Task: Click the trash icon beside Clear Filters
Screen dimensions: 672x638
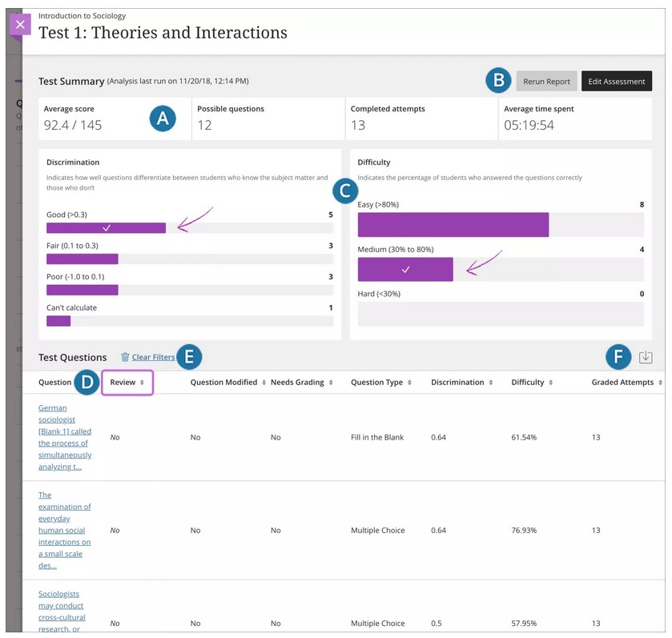Action: point(125,357)
